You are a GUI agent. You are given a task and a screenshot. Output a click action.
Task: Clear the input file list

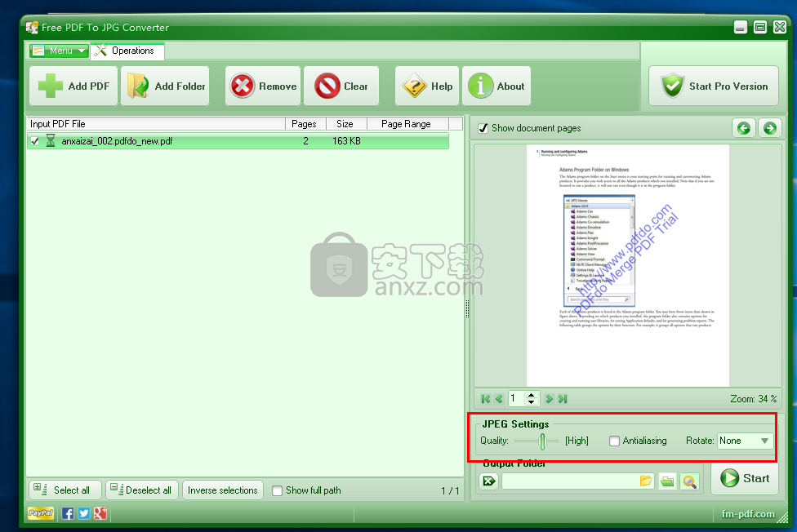click(341, 86)
